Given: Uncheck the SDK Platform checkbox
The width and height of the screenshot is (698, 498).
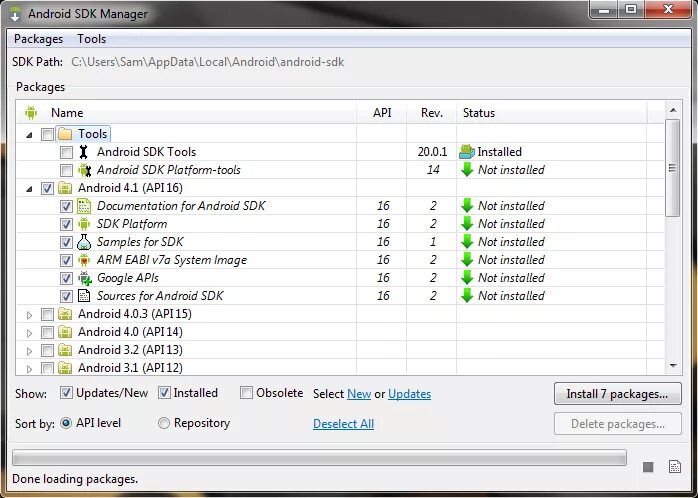Looking at the screenshot, I should pos(66,224).
